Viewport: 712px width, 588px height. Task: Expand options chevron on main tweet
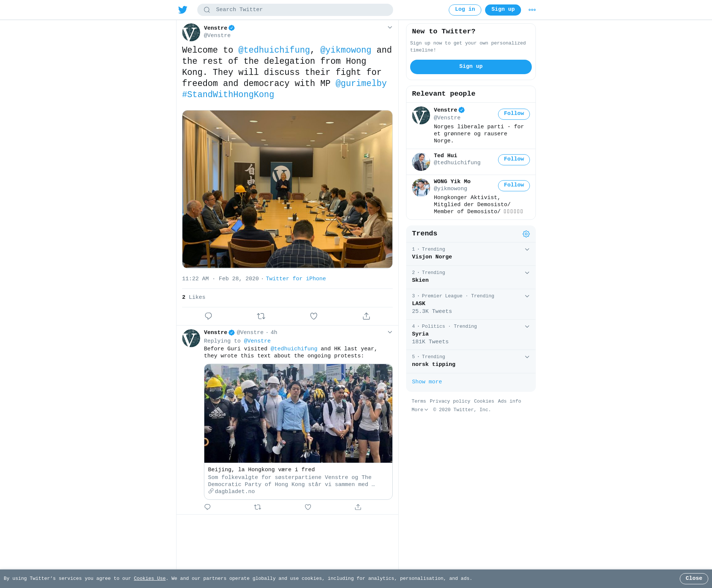click(390, 27)
